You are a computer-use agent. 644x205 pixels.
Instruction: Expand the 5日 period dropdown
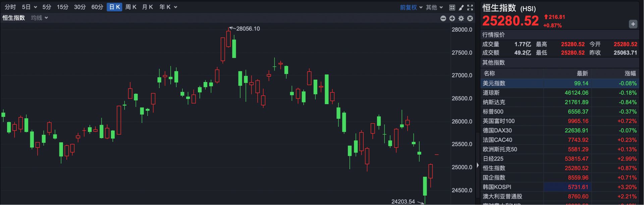[29, 7]
